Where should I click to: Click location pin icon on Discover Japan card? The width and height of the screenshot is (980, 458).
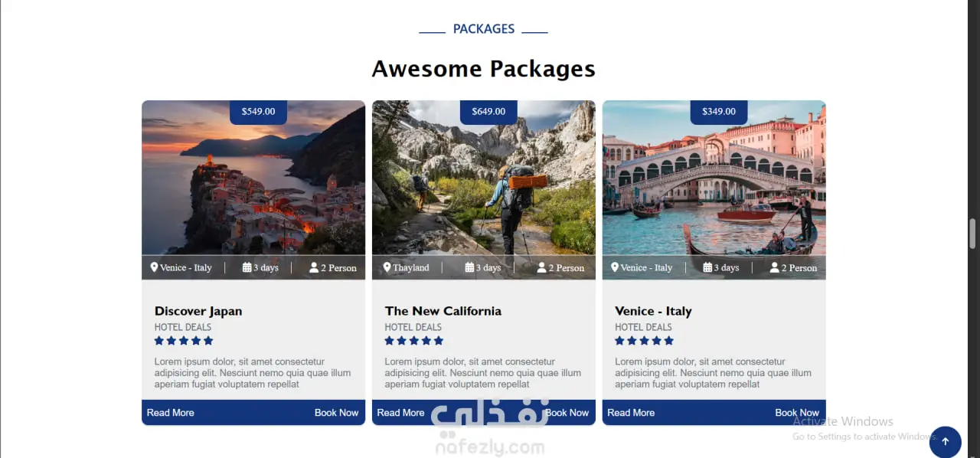coord(154,267)
